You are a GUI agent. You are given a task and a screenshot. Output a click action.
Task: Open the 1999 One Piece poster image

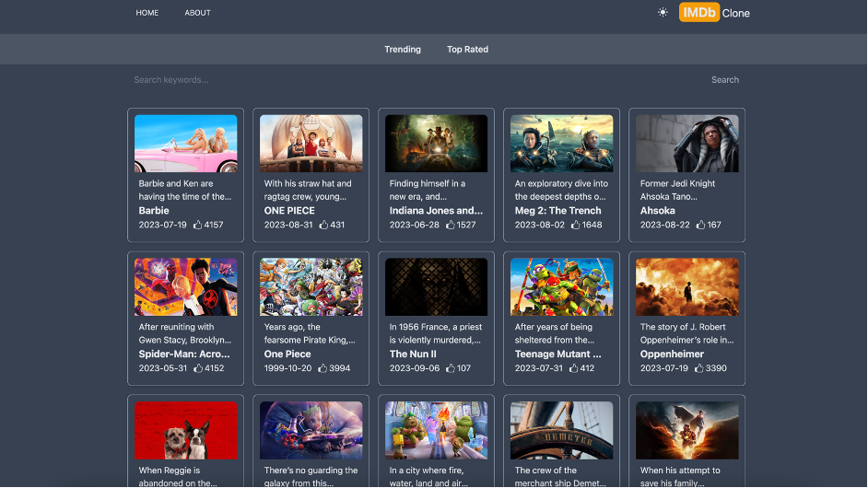pos(311,286)
